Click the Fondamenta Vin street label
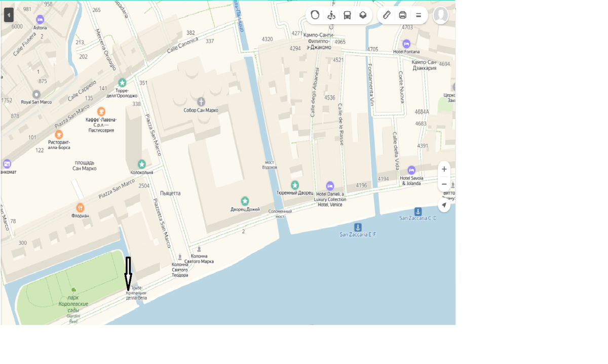The image size is (608, 364). 370,84
